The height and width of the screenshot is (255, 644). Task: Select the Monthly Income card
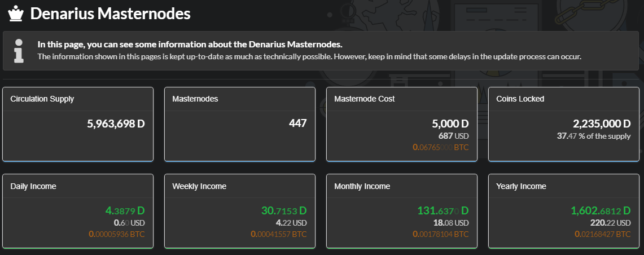point(402,211)
